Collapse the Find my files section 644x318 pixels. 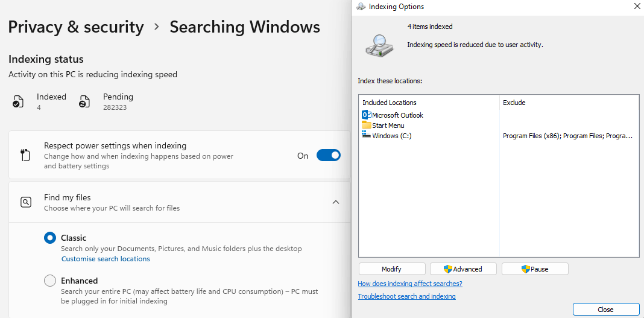(x=335, y=202)
